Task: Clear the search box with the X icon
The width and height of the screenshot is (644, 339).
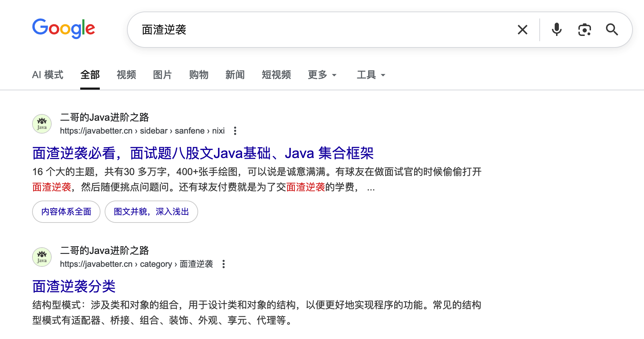Action: point(522,30)
